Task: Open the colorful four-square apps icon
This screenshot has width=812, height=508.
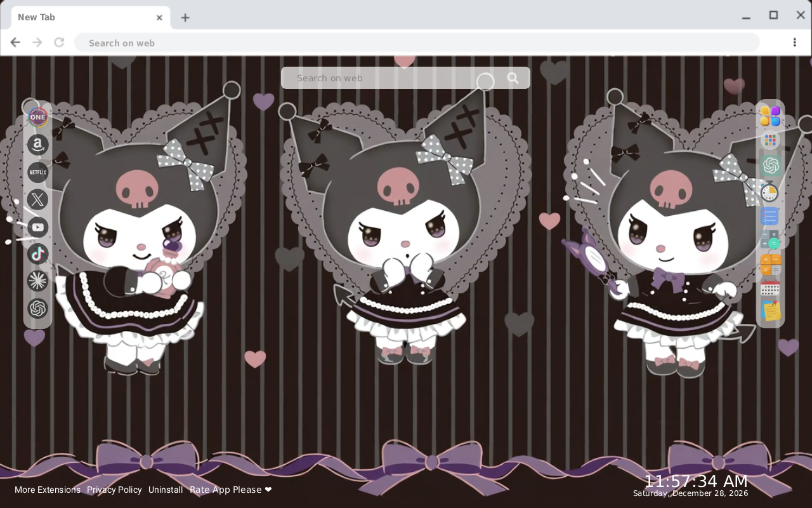Action: tap(770, 116)
